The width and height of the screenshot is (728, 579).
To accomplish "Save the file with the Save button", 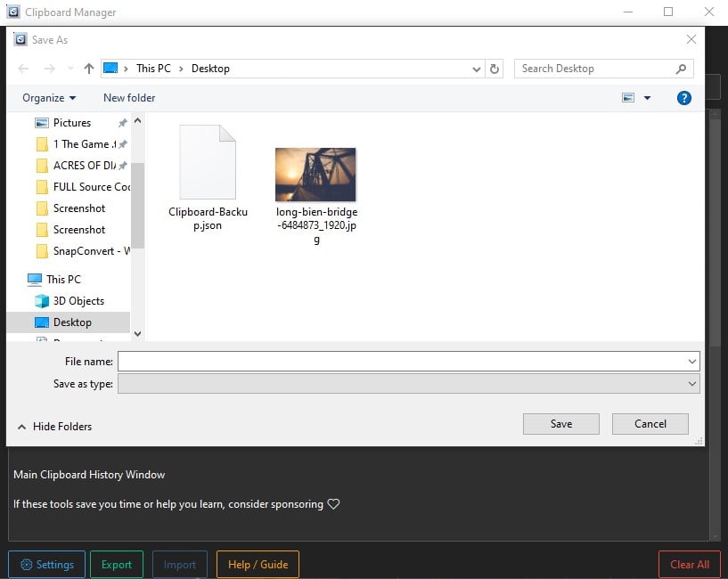I will tap(560, 423).
